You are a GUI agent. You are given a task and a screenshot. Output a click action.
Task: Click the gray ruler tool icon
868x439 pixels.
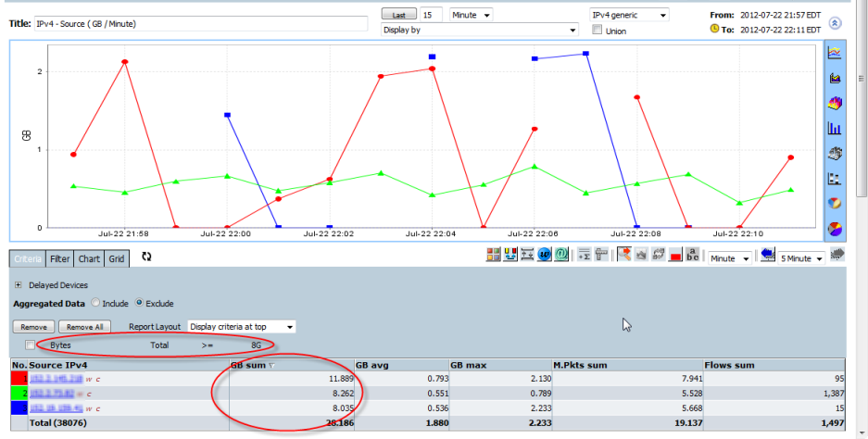(600, 255)
